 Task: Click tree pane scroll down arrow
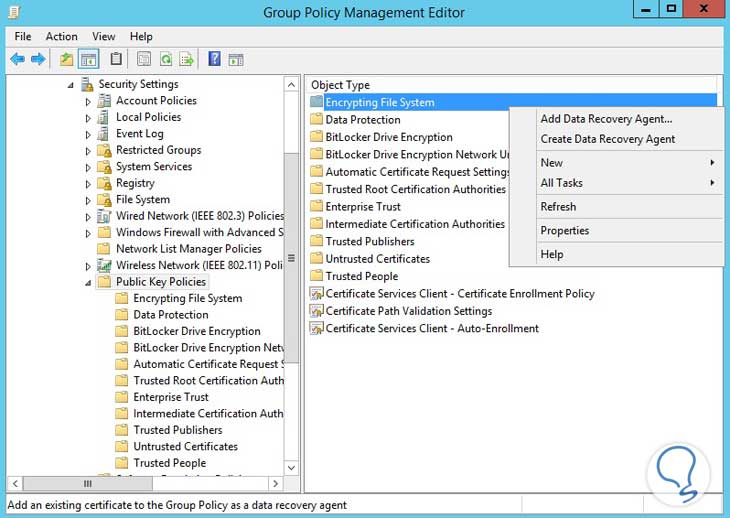291,468
